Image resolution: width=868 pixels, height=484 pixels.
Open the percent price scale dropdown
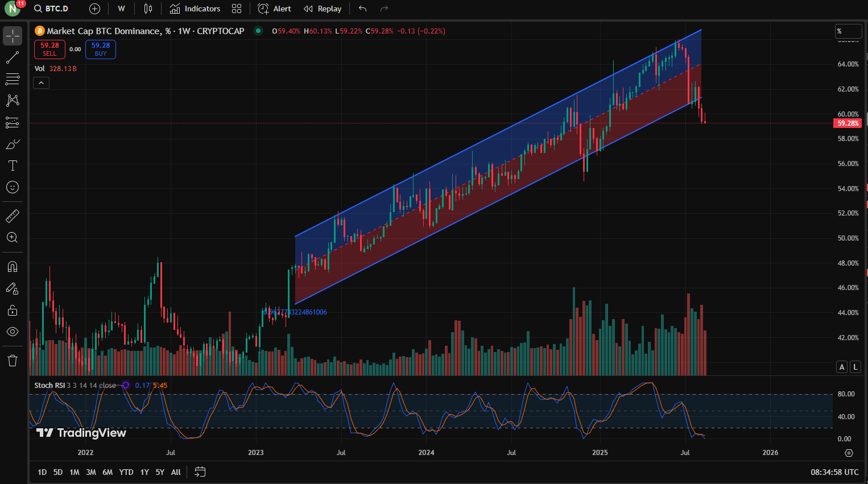849,31
